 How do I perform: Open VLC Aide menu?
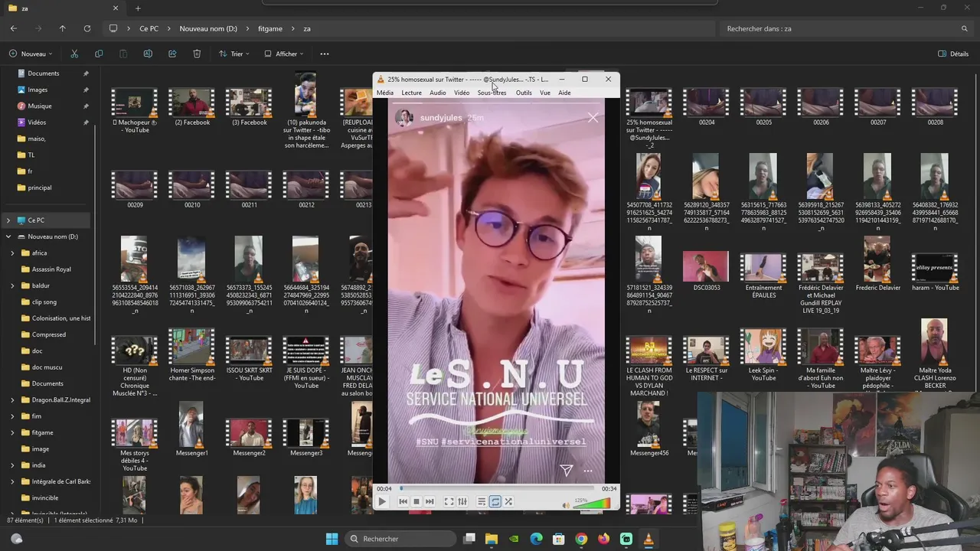pos(564,93)
